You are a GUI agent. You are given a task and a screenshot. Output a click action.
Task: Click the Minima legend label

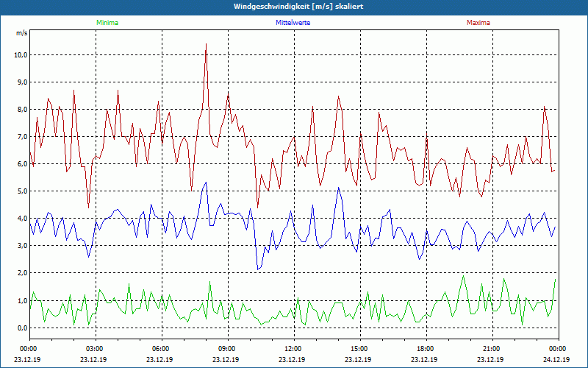[x=107, y=23]
